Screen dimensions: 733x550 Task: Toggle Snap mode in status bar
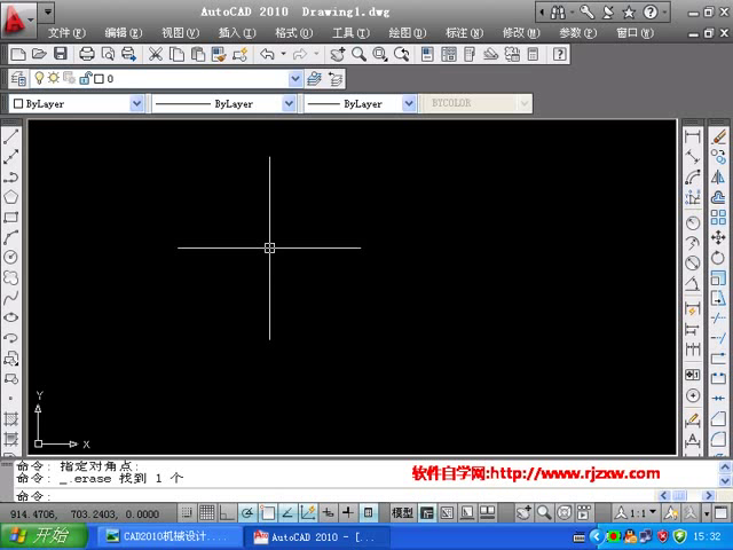pos(187,513)
